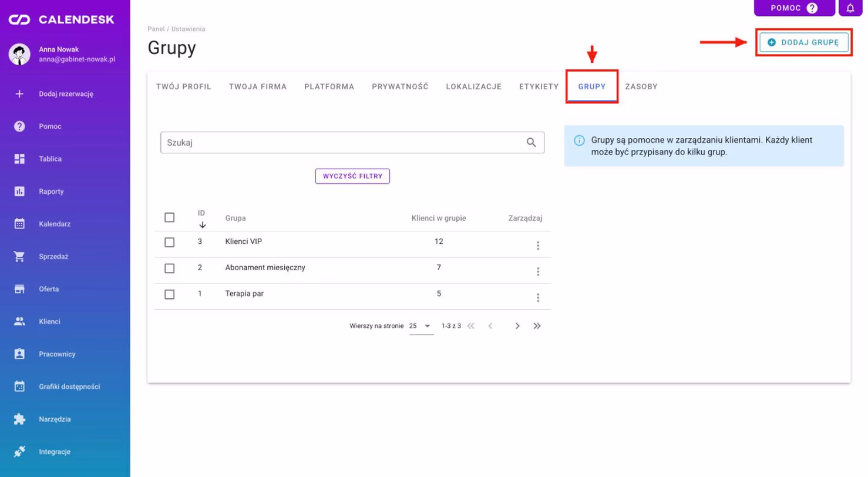Open the Etykiety tab
Image resolution: width=868 pixels, height=477 pixels.
coord(539,86)
